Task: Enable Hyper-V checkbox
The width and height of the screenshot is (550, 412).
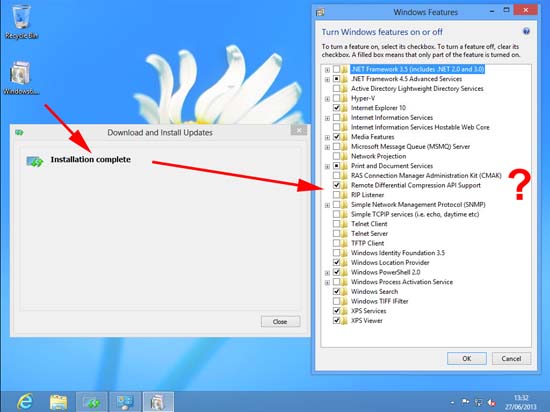Action: coord(336,98)
